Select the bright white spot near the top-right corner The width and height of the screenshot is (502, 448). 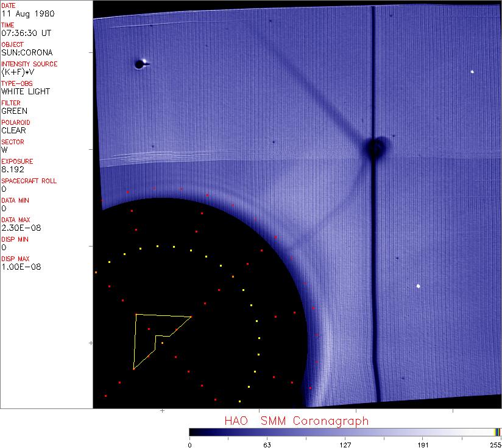pos(472,72)
